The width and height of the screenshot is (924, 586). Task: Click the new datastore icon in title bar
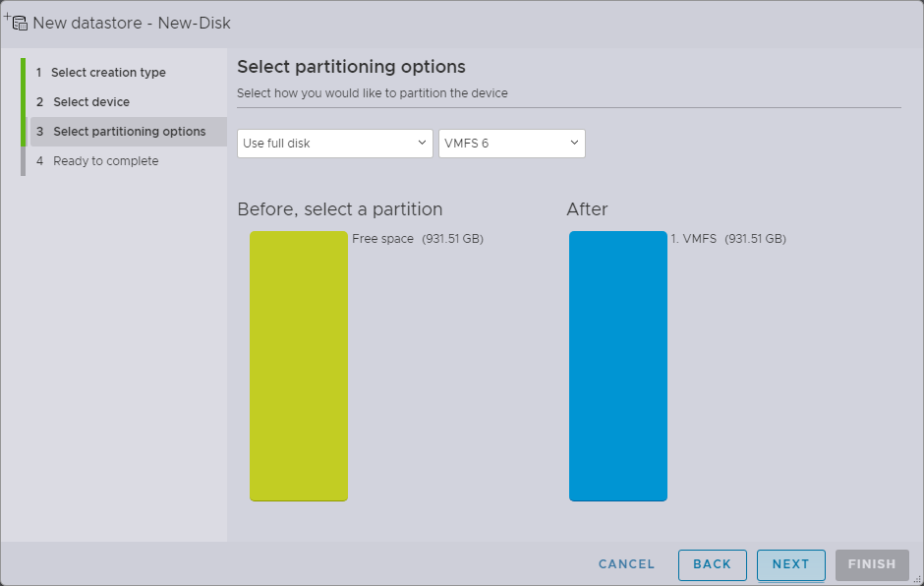point(17,22)
